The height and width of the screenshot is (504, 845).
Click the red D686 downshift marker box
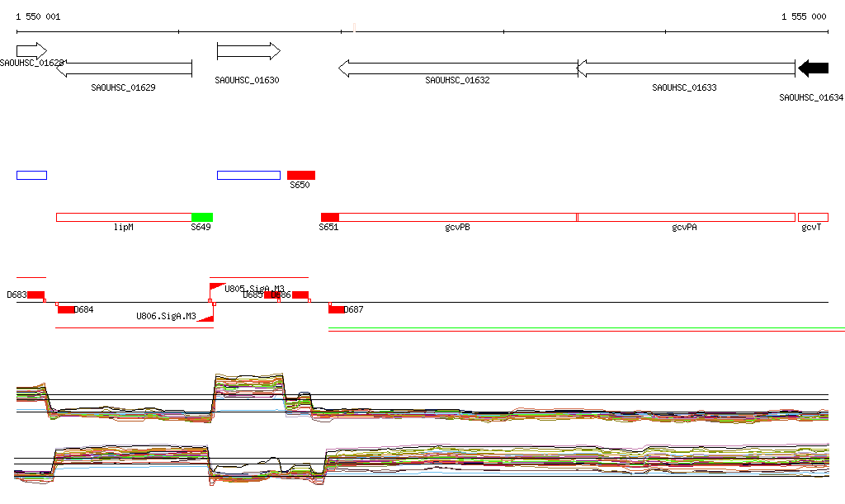click(x=300, y=294)
